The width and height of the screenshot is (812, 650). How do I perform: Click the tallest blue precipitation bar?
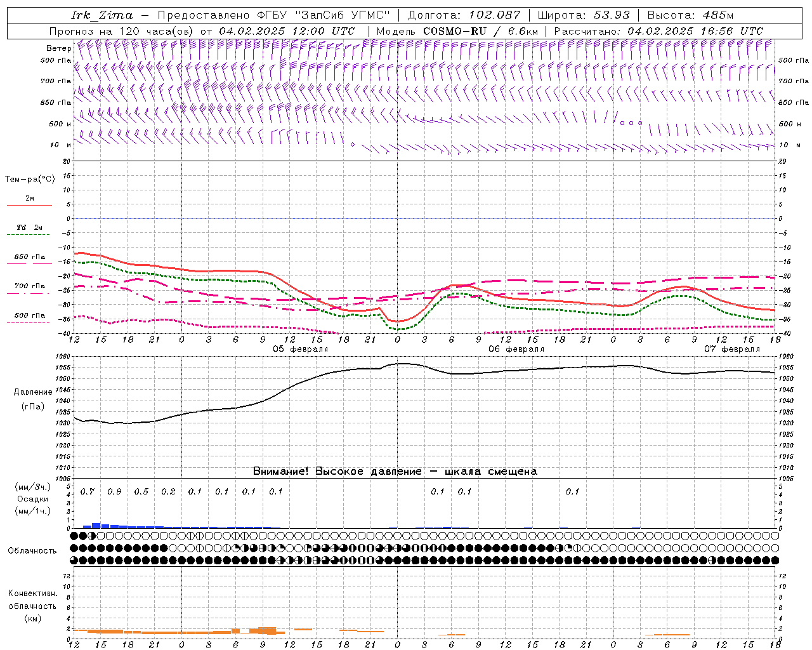tap(96, 526)
